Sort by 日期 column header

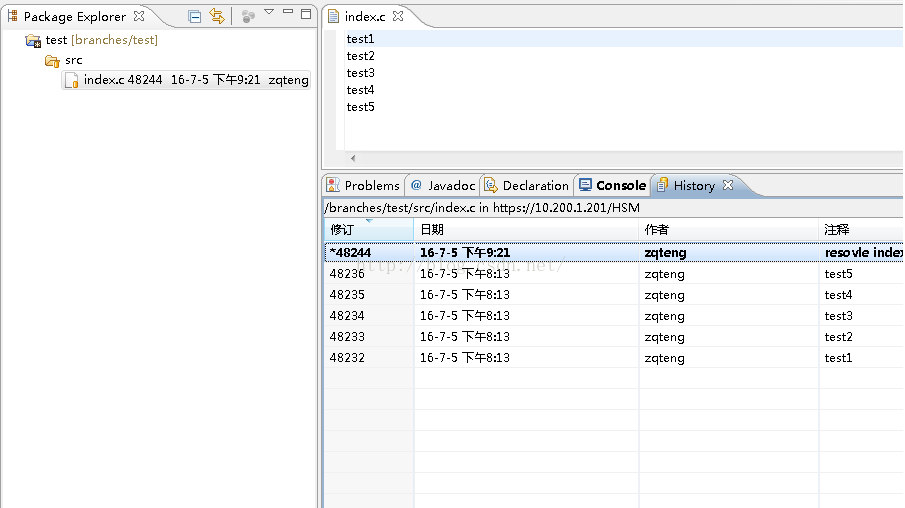click(x=526, y=230)
